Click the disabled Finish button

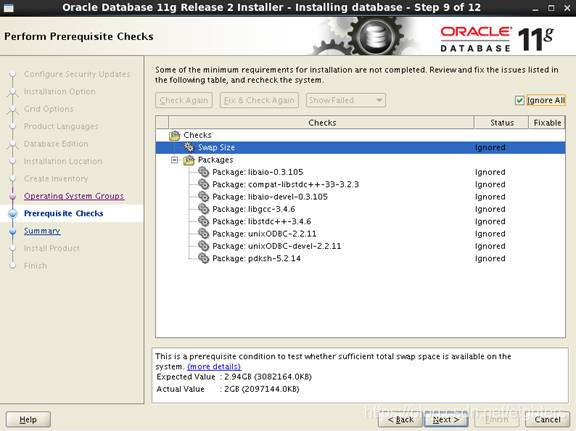coord(497,420)
